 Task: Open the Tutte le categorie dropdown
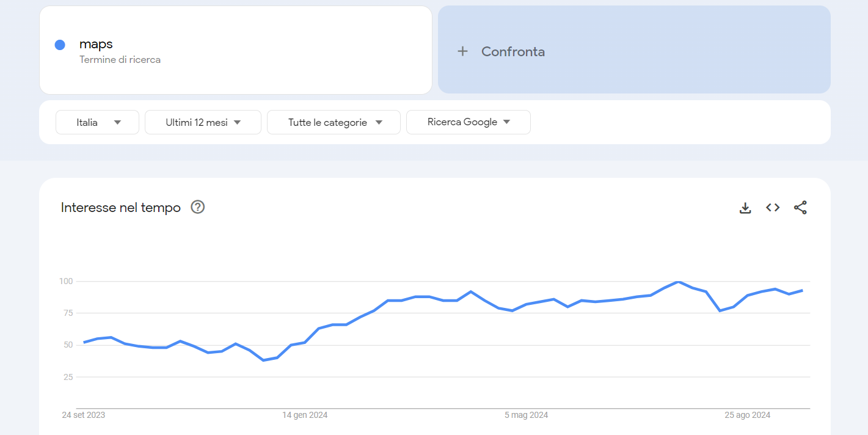pyautogui.click(x=334, y=122)
